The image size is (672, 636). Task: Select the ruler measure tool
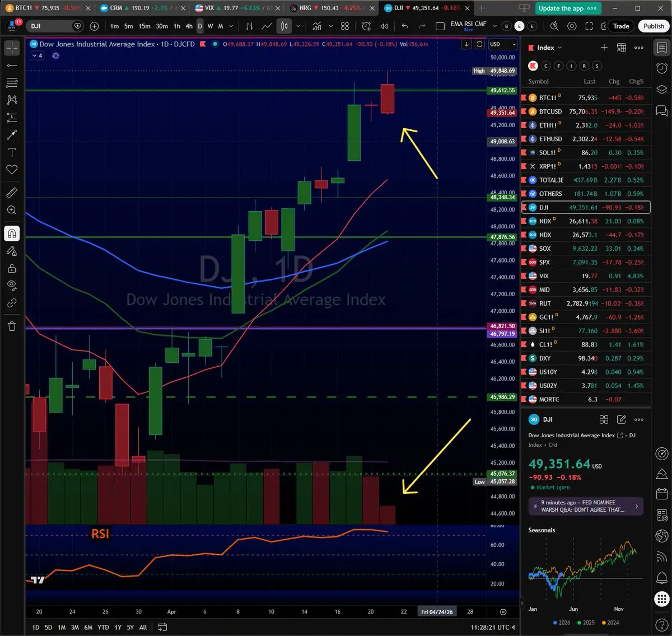tap(12, 193)
